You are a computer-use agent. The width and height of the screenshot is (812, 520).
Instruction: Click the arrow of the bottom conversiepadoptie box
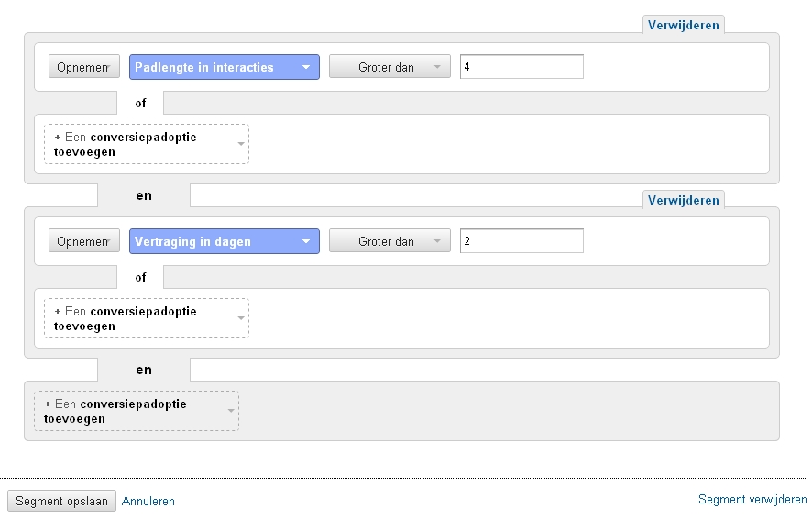[x=229, y=411]
